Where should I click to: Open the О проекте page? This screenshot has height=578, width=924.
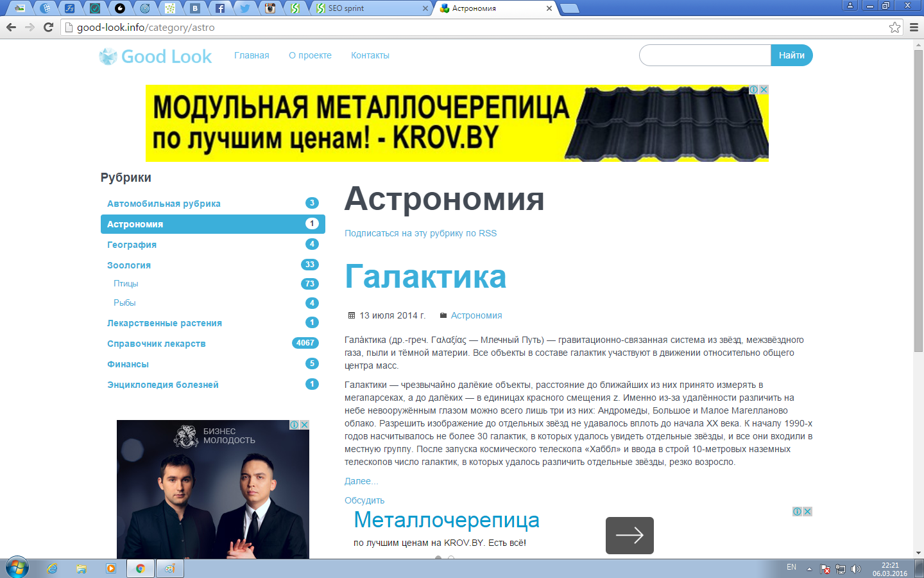(x=310, y=55)
